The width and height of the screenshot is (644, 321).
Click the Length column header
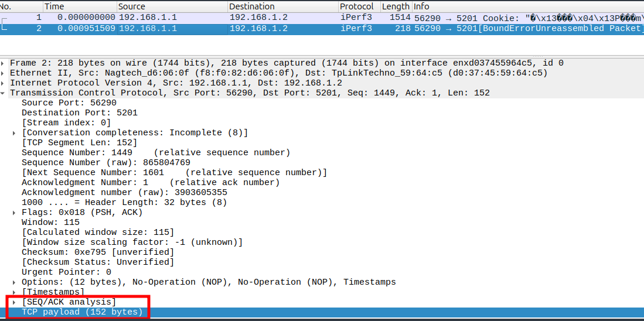(x=395, y=6)
